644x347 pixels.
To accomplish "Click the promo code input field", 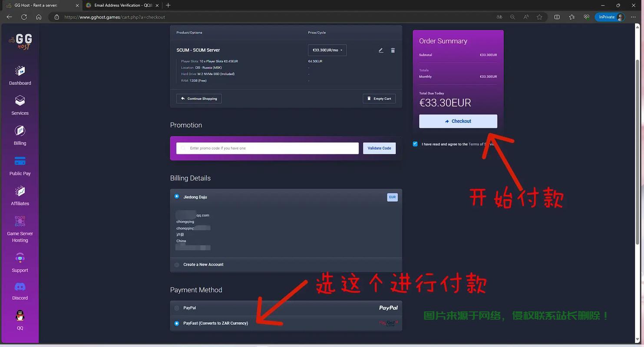I will coord(268,148).
